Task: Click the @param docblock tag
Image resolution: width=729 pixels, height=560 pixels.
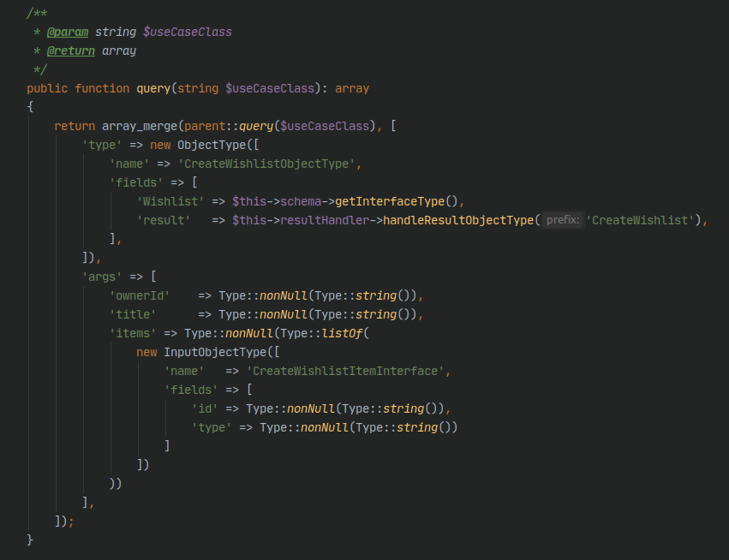Action: tap(68, 32)
